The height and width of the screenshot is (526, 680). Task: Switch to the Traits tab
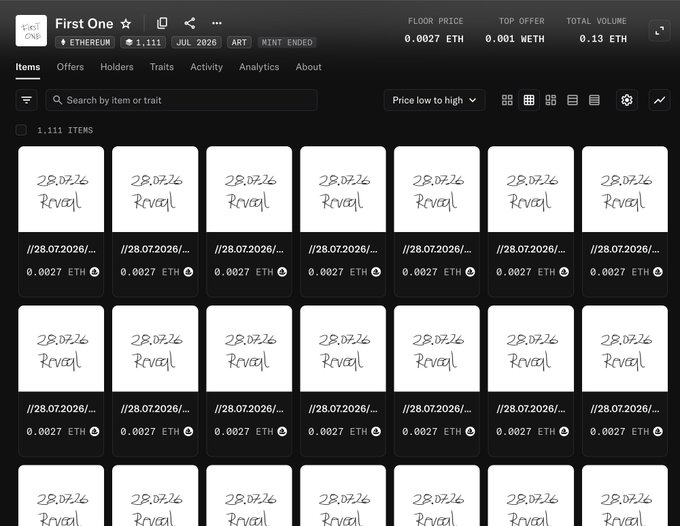click(162, 67)
